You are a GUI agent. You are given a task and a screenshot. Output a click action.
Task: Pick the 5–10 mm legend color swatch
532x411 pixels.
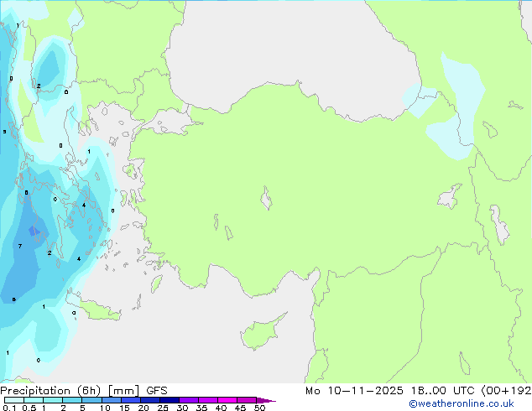click(x=92, y=400)
